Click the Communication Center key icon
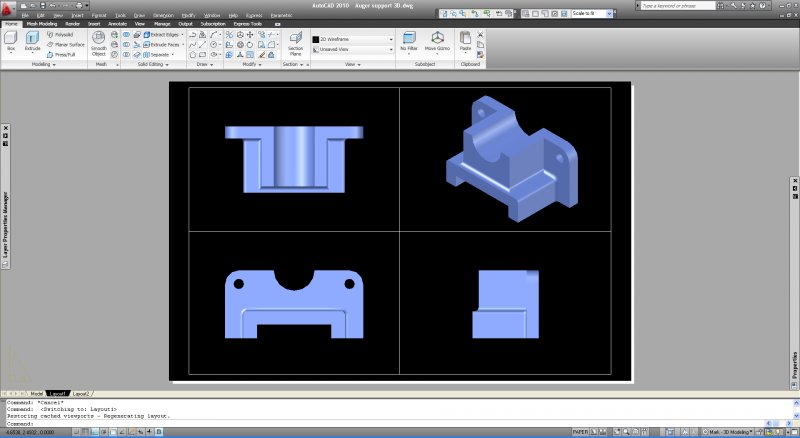Image resolution: width=800 pixels, height=438 pixels. (x=733, y=6)
